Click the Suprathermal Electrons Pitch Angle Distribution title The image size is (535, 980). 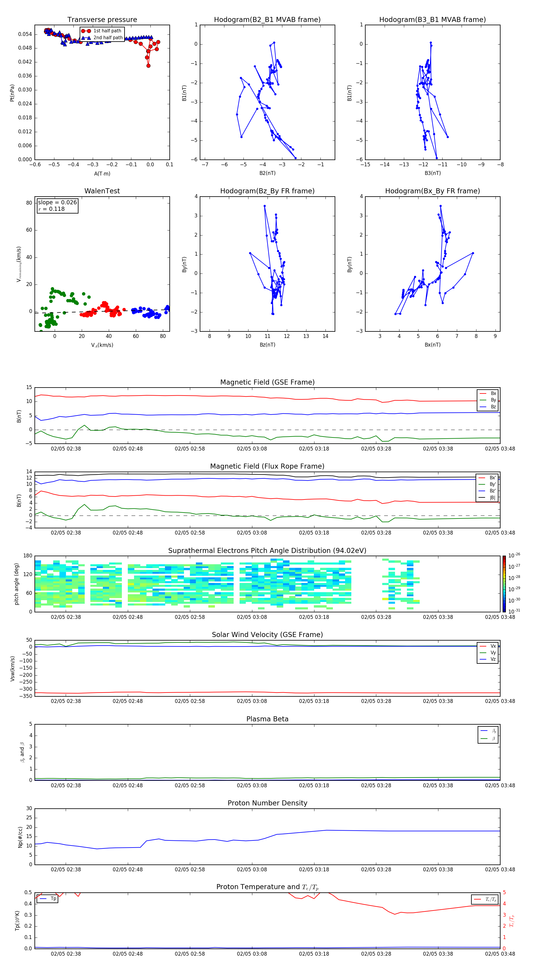coord(267,551)
